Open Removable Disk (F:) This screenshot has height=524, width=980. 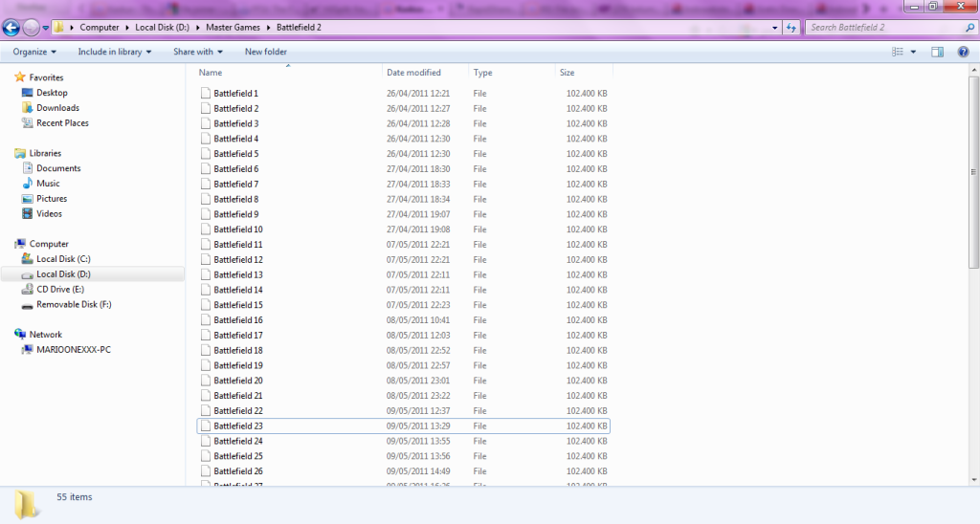(74, 305)
